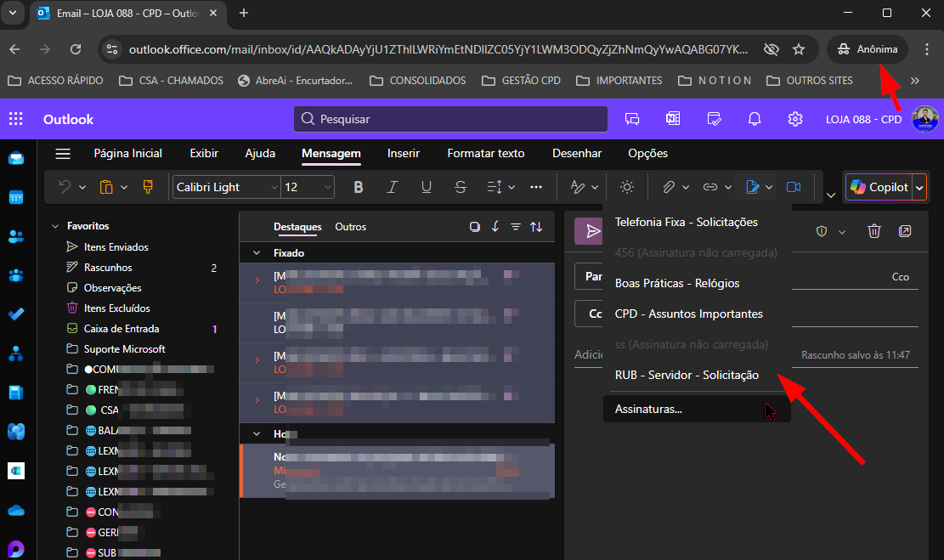Open Rascunhos folder
Viewport: 944px width, 560px height.
point(108,268)
